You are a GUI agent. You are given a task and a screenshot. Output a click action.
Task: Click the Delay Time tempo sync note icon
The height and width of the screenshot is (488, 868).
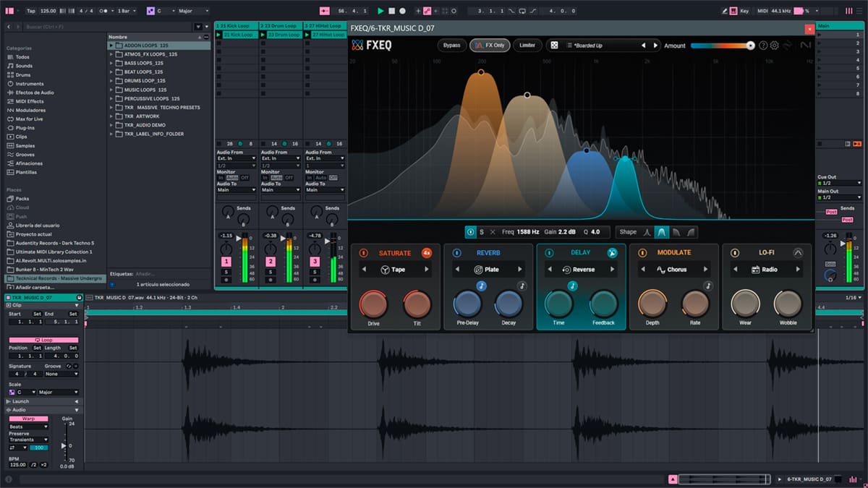(x=572, y=286)
